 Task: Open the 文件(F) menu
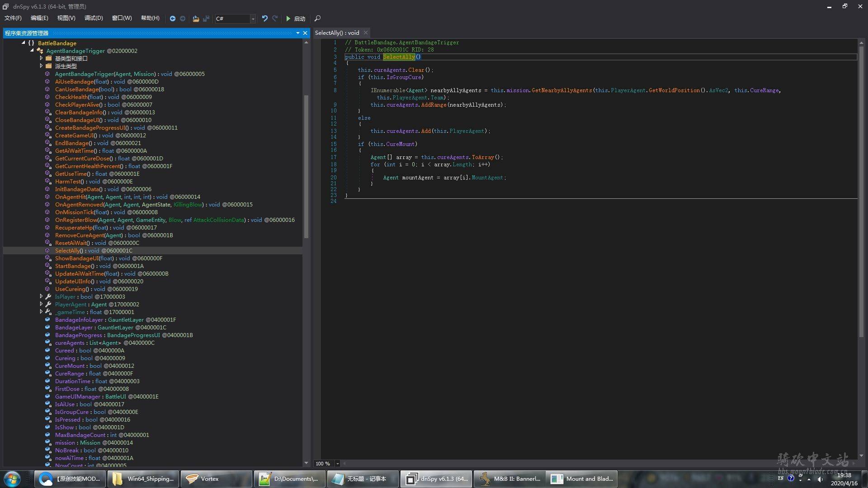pyautogui.click(x=13, y=18)
